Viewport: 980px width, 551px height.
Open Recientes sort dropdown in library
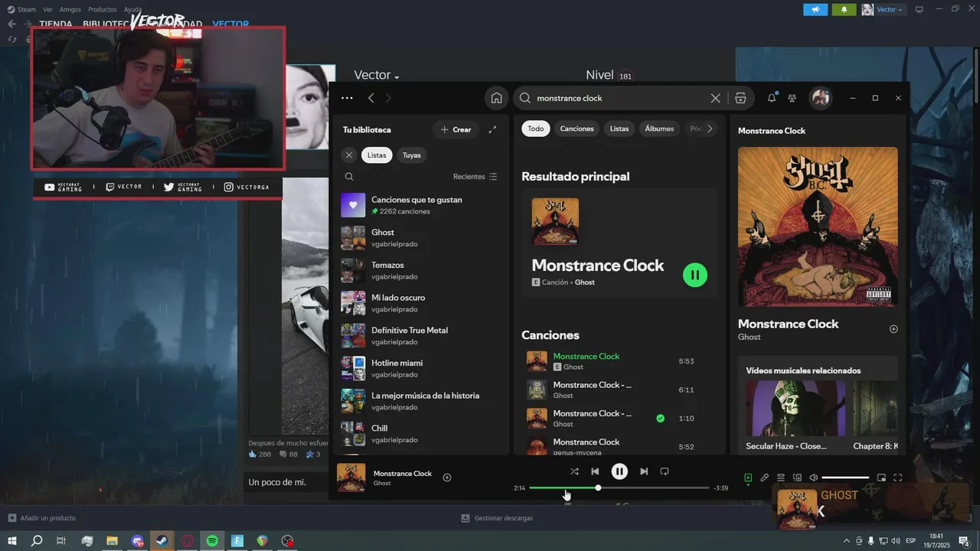coord(475,177)
